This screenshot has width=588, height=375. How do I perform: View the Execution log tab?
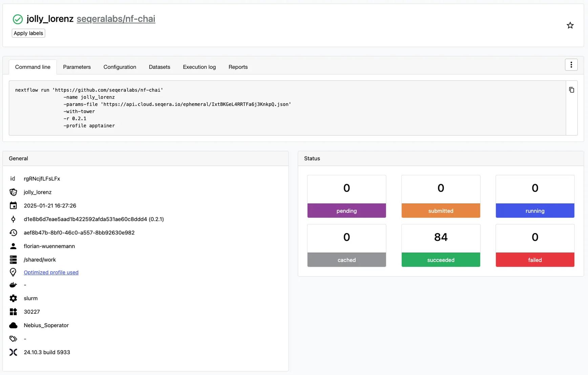pyautogui.click(x=199, y=67)
